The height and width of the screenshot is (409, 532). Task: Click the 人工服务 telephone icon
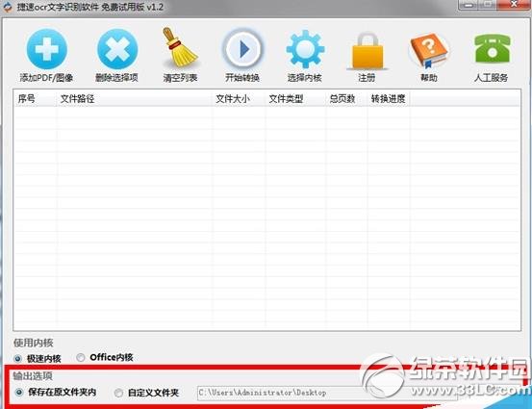pos(492,48)
